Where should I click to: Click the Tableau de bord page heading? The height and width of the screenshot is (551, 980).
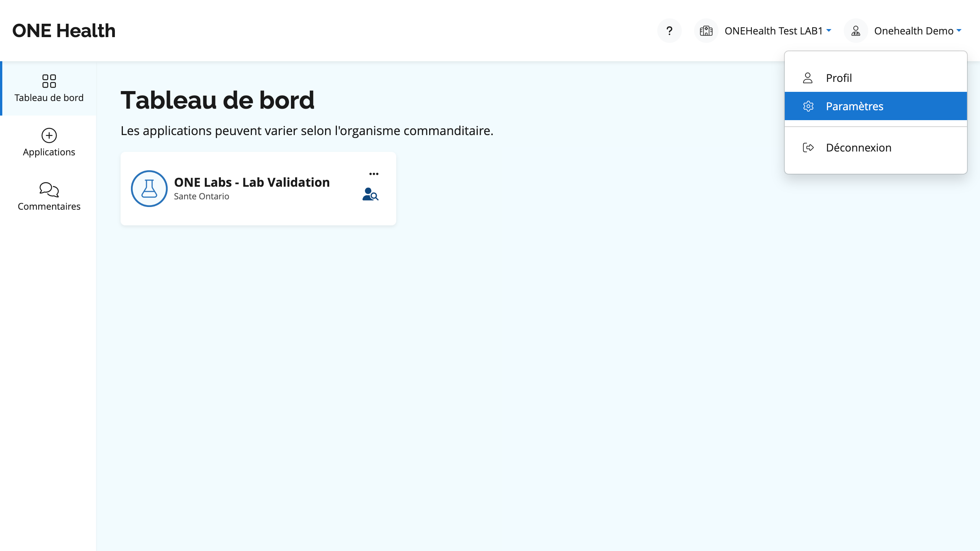[217, 100]
